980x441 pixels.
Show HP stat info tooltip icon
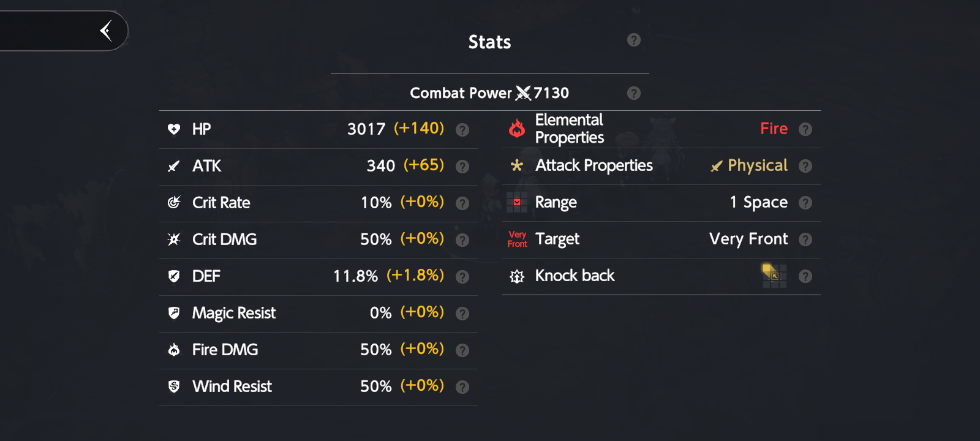(462, 130)
